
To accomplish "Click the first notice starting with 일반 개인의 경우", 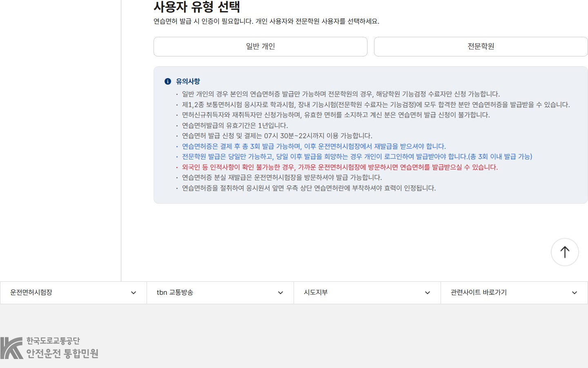I will [x=341, y=94].
